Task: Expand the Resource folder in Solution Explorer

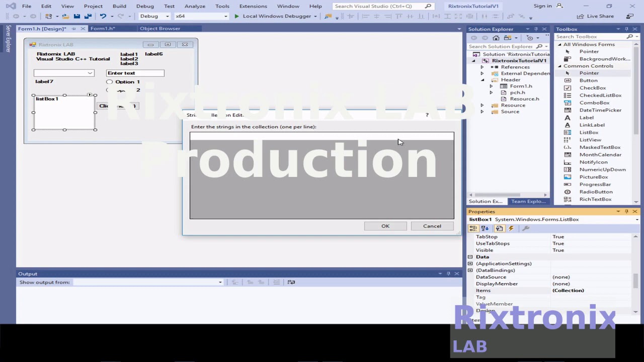Action: pyautogui.click(x=482, y=105)
